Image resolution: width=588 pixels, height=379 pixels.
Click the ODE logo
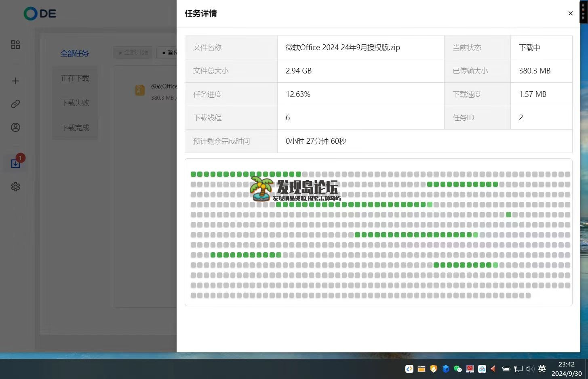coord(40,13)
